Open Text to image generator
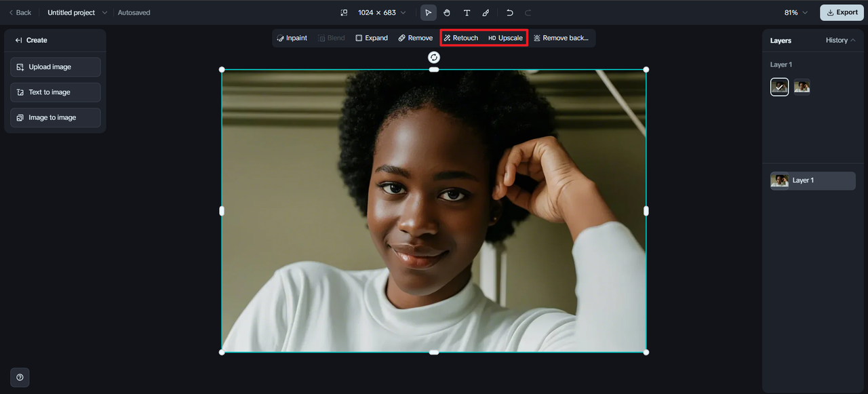Image resolution: width=868 pixels, height=394 pixels. pyautogui.click(x=56, y=92)
